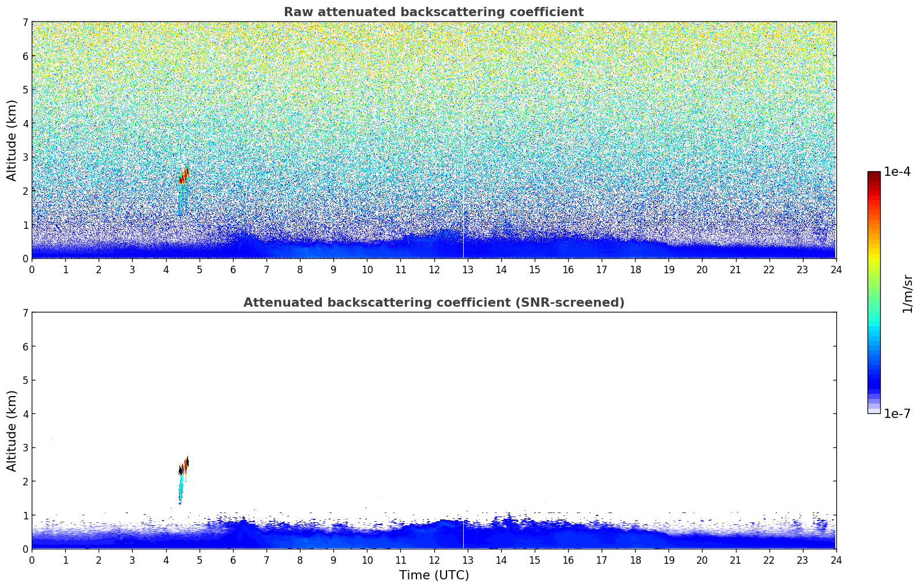Screen dimensions: 920x588
Task: Click the 'Time (UTC)' axis label
Action: [x=434, y=575]
